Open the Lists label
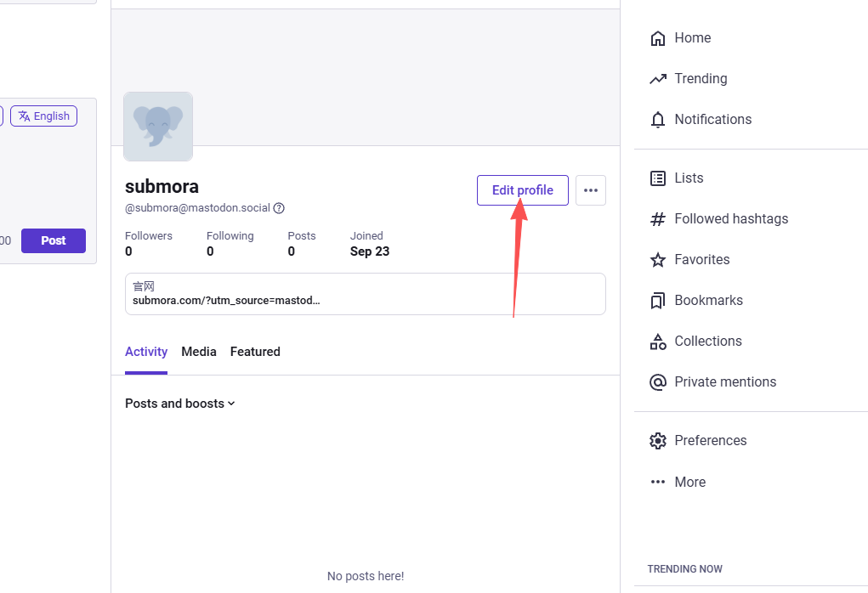Image resolution: width=868 pixels, height=593 pixels. [x=689, y=178]
